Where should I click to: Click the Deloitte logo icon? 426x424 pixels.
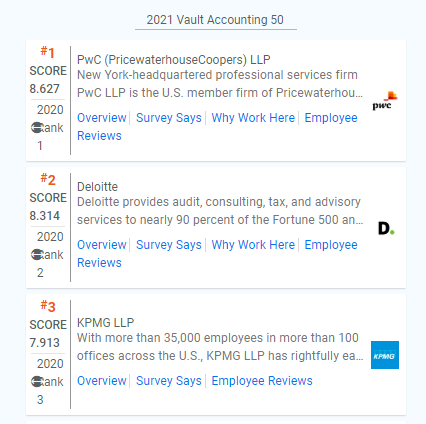[386, 229]
